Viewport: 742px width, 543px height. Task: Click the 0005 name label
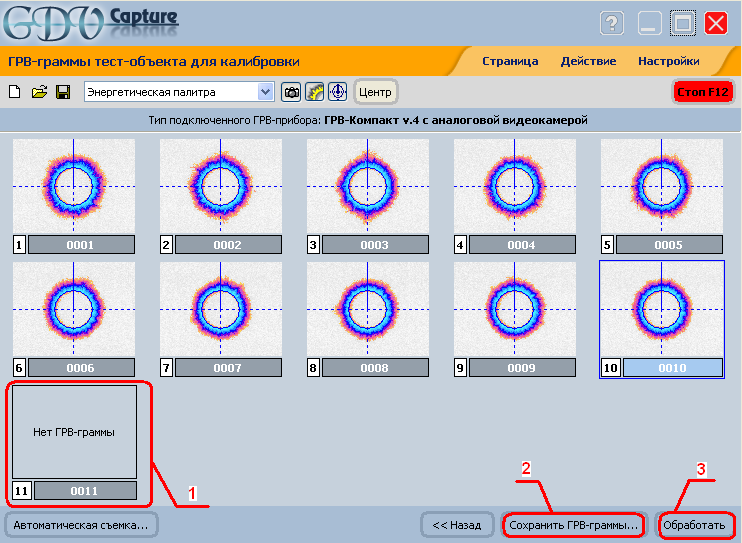670,245
